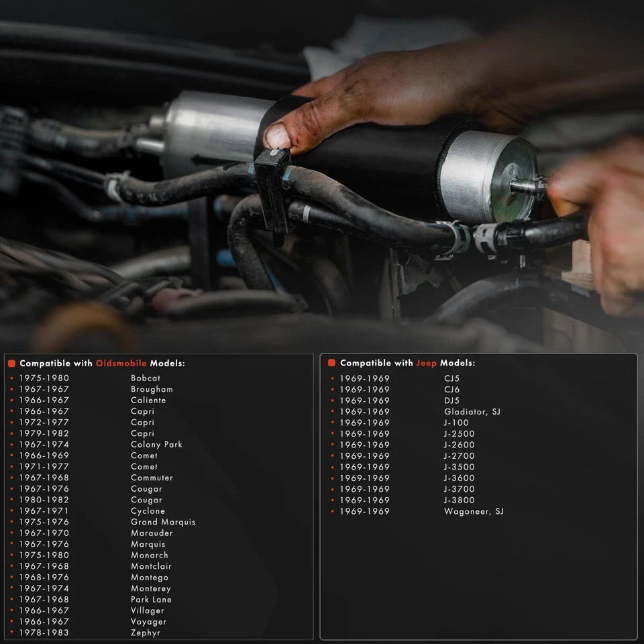Click the 'J-2700' model name

pyautogui.click(x=459, y=456)
